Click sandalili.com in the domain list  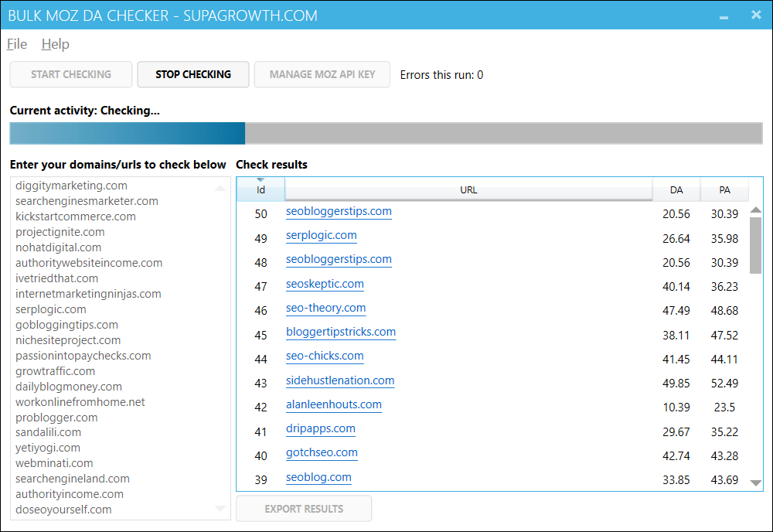point(48,432)
